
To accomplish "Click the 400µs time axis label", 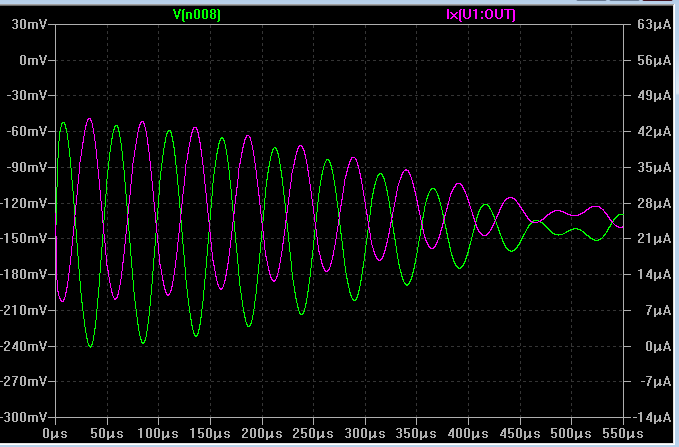I will 468,433.
